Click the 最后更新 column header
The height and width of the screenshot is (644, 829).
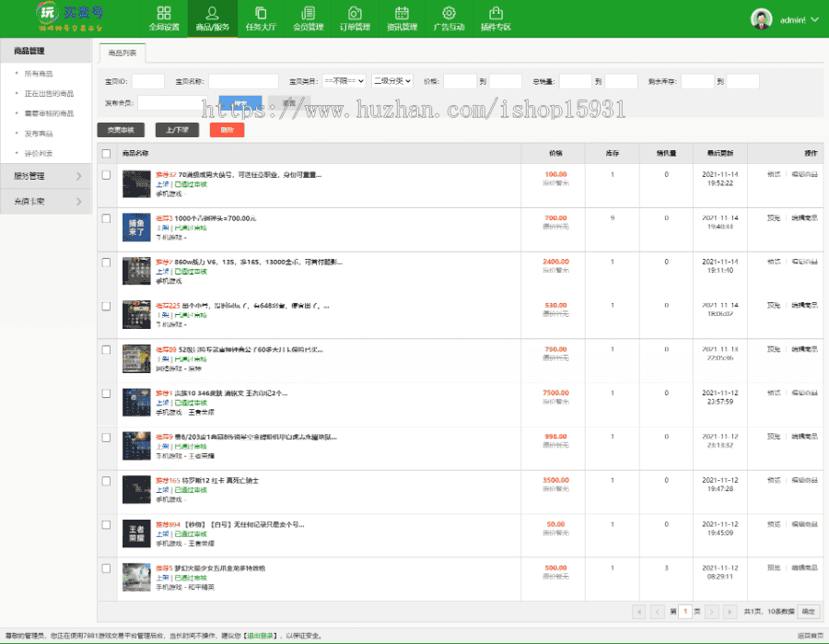(x=720, y=153)
